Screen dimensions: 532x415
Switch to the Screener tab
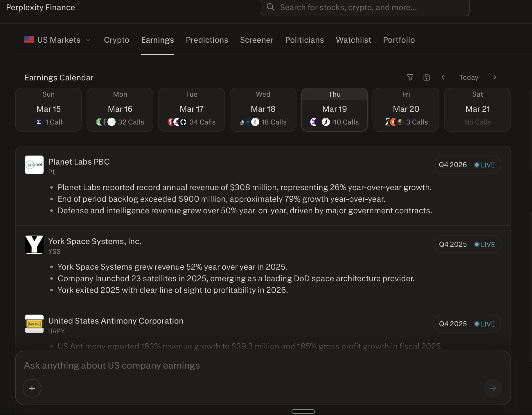pyautogui.click(x=257, y=40)
